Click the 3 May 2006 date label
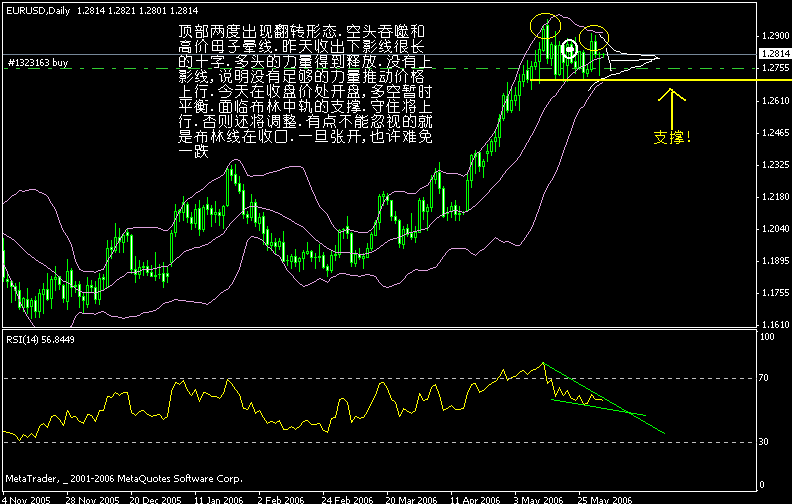 538,499
